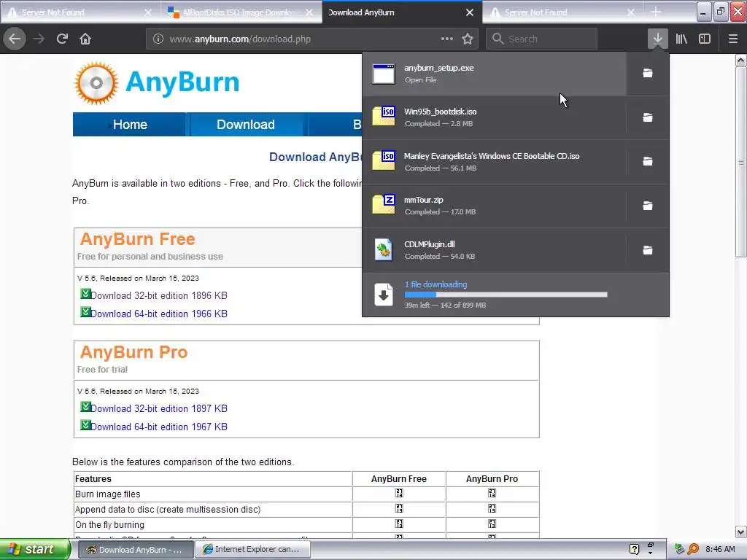Screen dimensions: 747x560
Task: Click the 8:46 AM system clock
Action: click(720, 549)
